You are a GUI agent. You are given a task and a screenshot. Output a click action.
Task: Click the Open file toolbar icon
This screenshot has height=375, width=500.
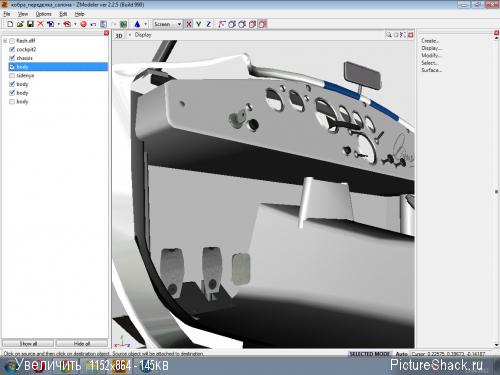click(20, 24)
